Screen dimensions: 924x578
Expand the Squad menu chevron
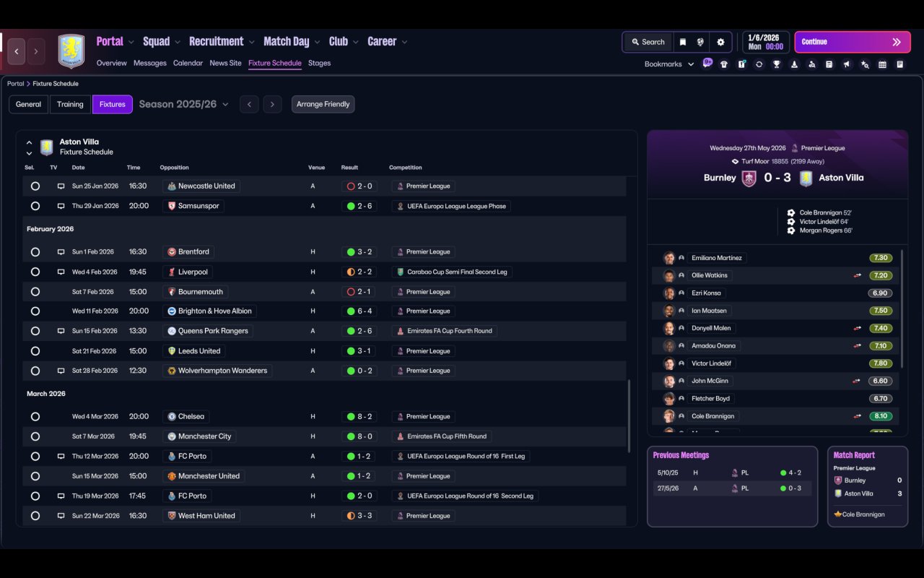tap(178, 42)
